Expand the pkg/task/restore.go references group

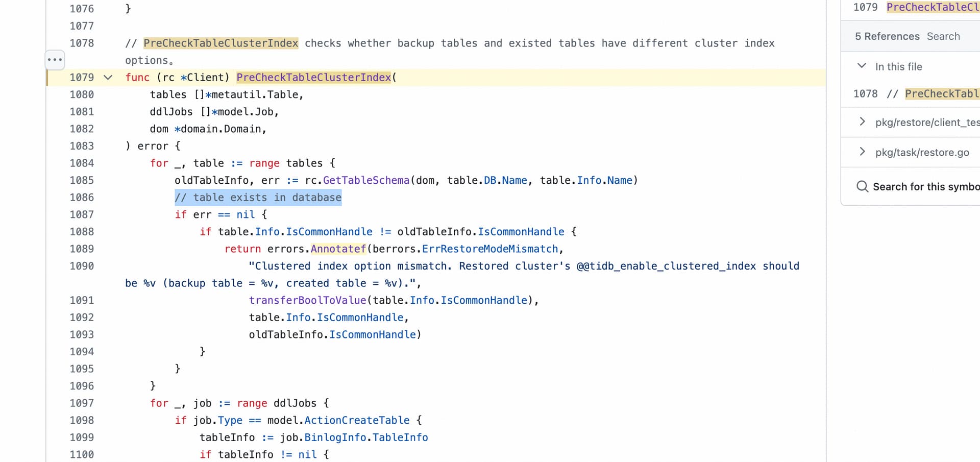pos(862,152)
